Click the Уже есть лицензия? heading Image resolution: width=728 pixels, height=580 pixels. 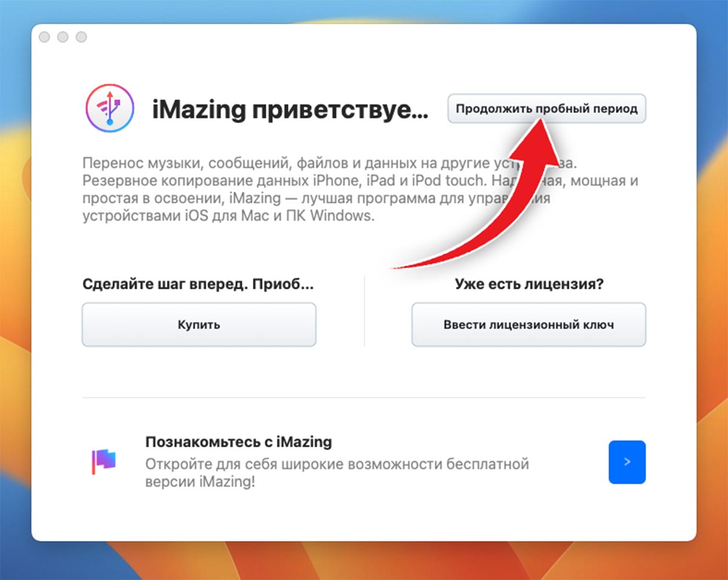point(529,284)
